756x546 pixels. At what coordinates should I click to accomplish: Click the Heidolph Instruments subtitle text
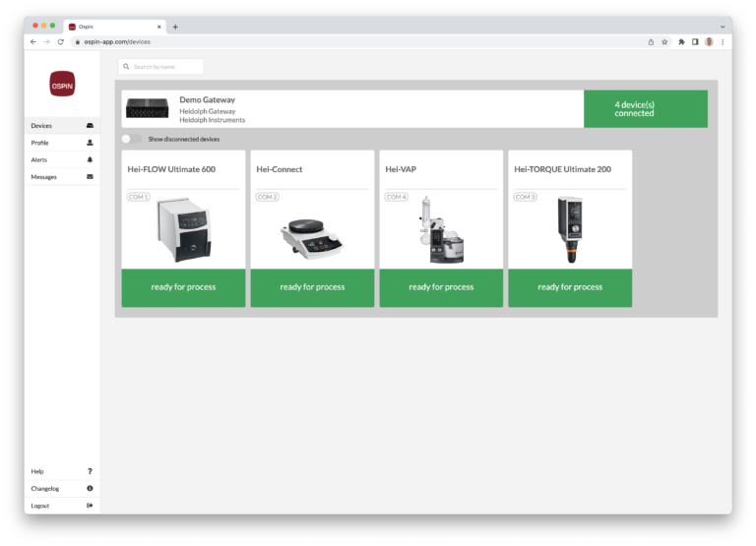tap(213, 120)
